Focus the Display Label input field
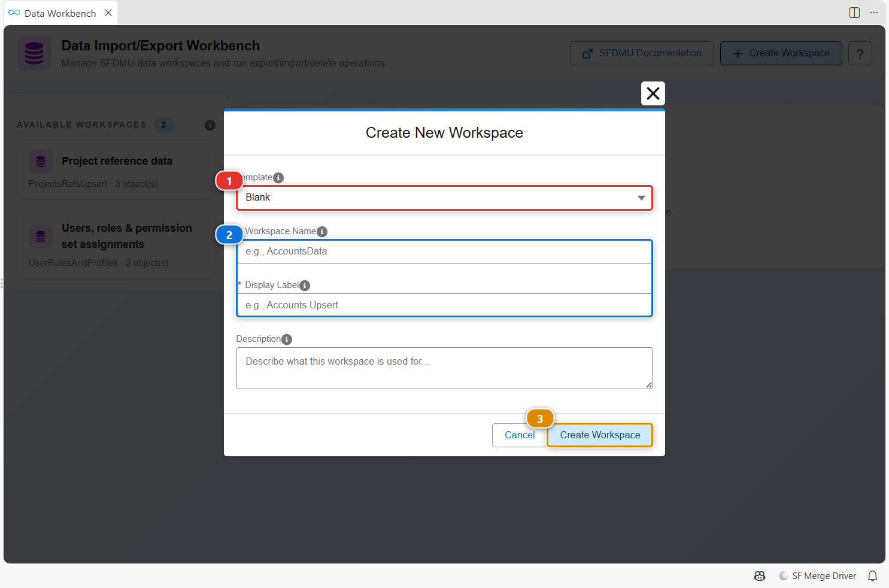The image size is (889, 588). 444,305
